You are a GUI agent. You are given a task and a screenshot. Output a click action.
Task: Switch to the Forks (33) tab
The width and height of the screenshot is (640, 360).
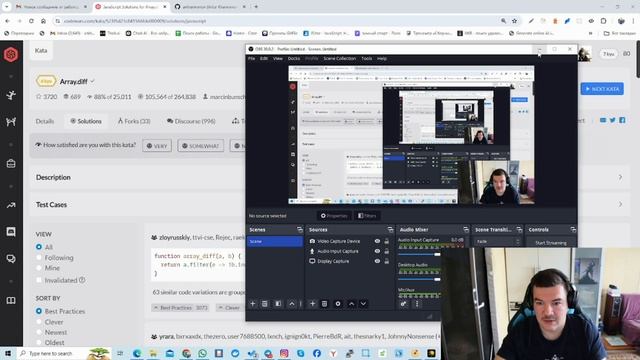(134, 121)
